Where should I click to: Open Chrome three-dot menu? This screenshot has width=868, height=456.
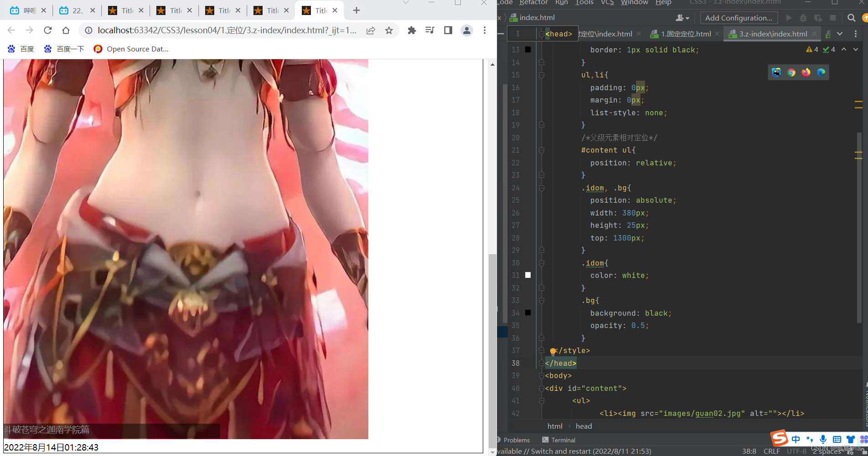[x=485, y=31]
